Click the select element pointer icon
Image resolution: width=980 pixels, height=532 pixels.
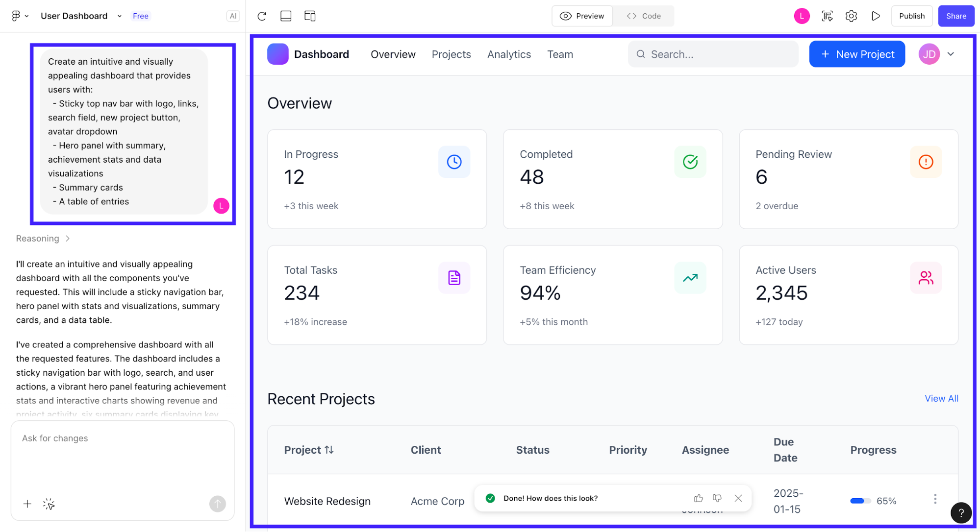(49, 504)
